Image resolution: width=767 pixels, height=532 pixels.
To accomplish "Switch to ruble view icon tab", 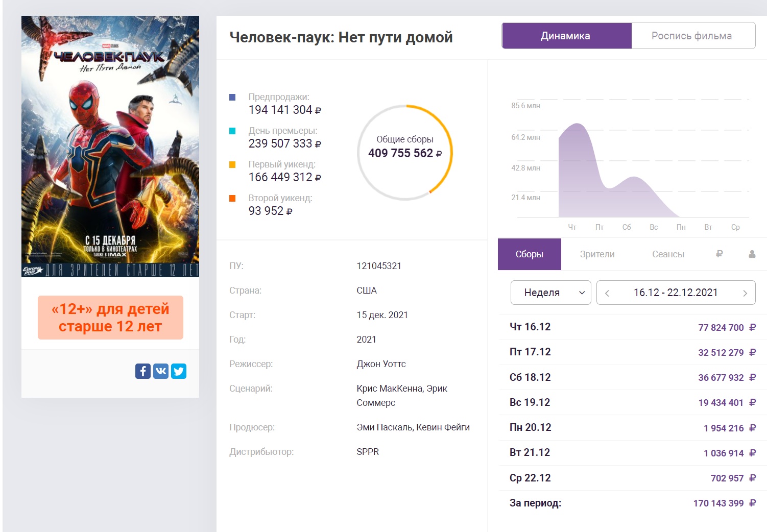I will (x=720, y=254).
